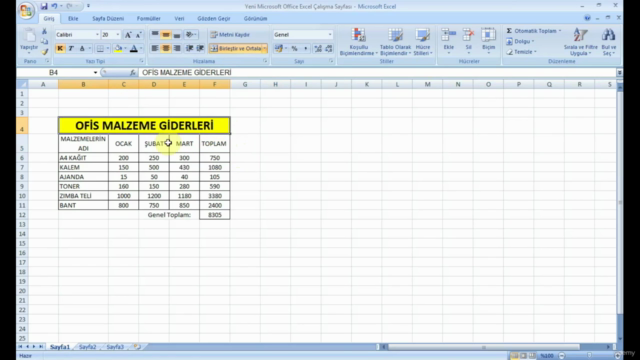Apply font color with the A icon
Screen dimensions: 640x360
click(133, 49)
